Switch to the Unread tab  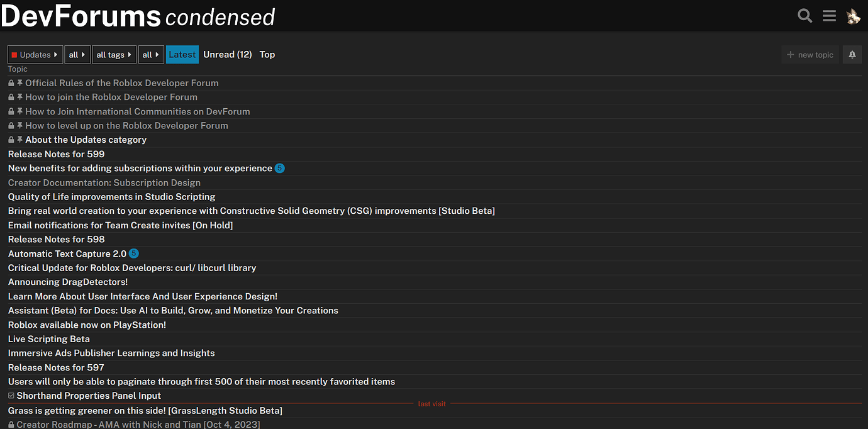[x=228, y=55]
